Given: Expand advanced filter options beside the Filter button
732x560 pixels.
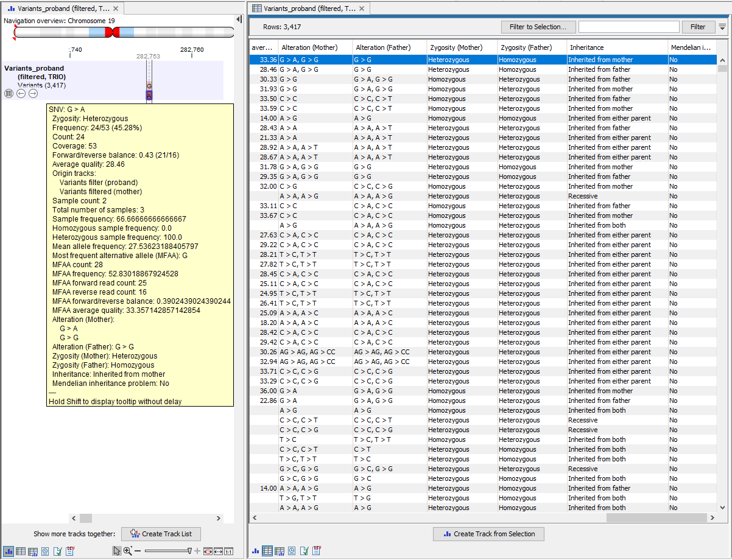Looking at the screenshot, I should [x=722, y=27].
